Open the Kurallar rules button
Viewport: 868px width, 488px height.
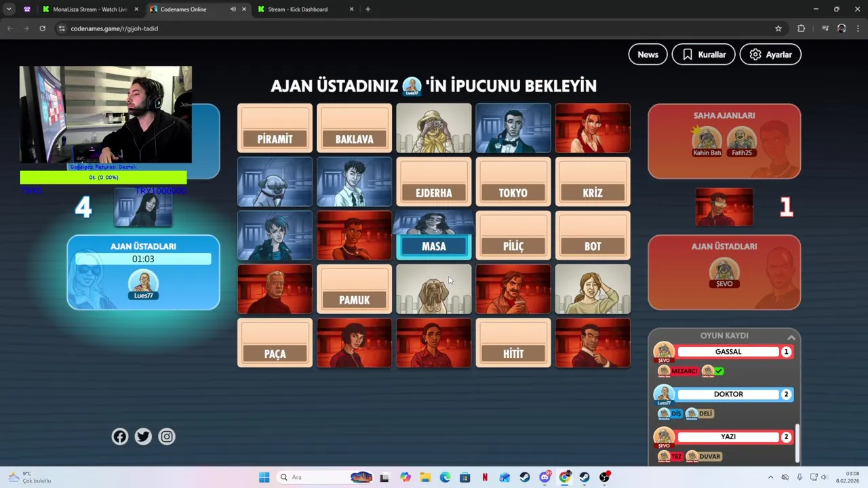(x=704, y=54)
